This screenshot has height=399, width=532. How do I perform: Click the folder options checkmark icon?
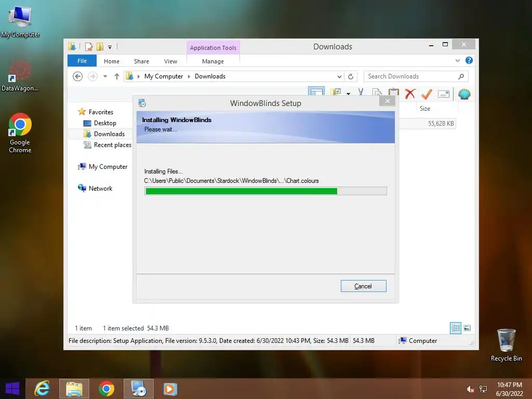pos(336,92)
